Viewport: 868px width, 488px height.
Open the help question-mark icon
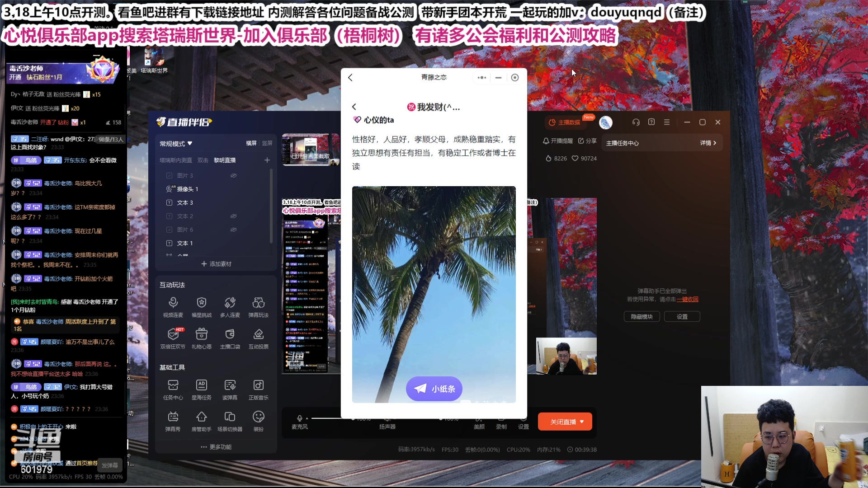coord(651,122)
